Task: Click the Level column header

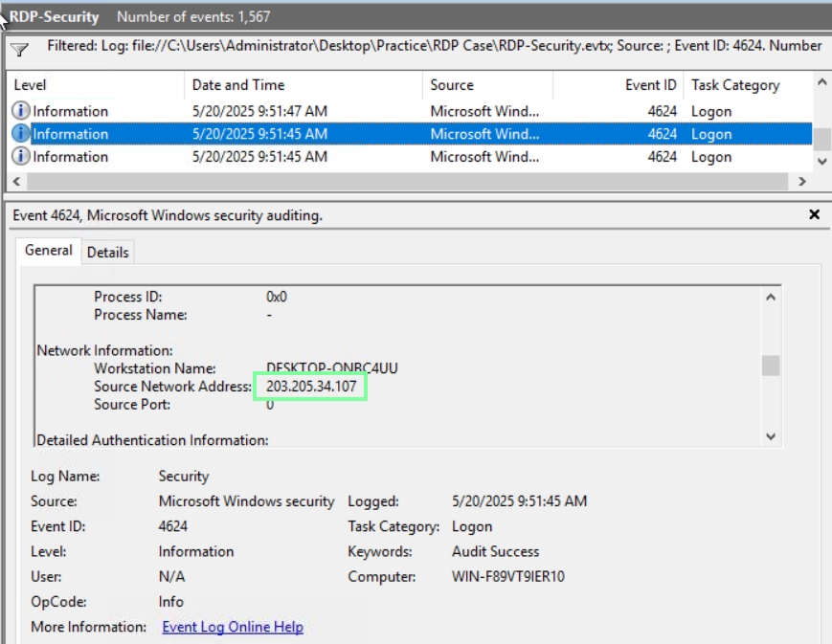Action: coord(31,85)
